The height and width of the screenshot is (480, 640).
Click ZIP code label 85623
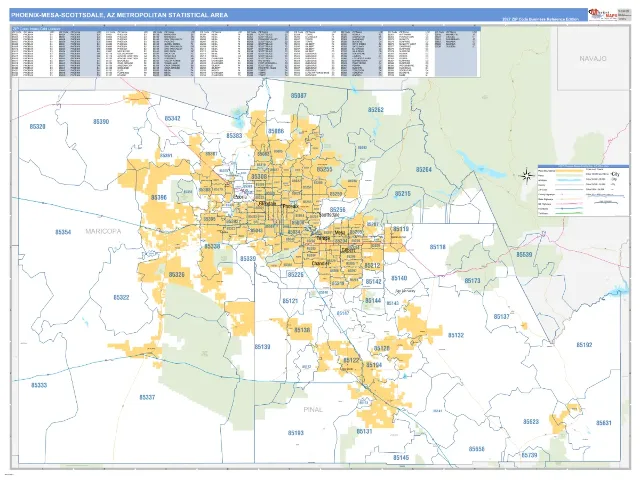point(531,422)
